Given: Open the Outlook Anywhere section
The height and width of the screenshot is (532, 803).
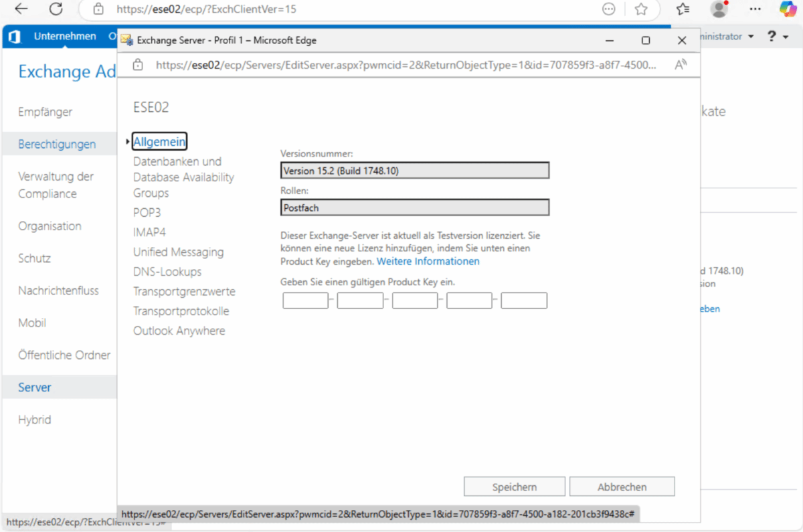Looking at the screenshot, I should point(179,331).
